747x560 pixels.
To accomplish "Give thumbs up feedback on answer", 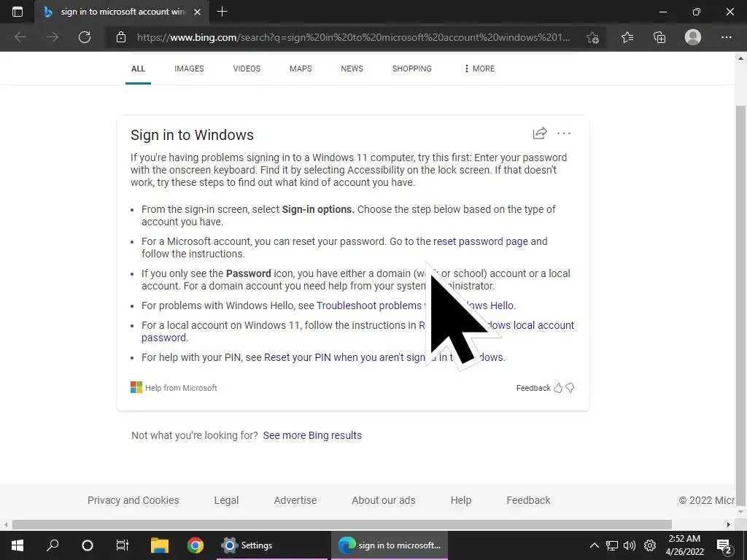I will tap(558, 388).
